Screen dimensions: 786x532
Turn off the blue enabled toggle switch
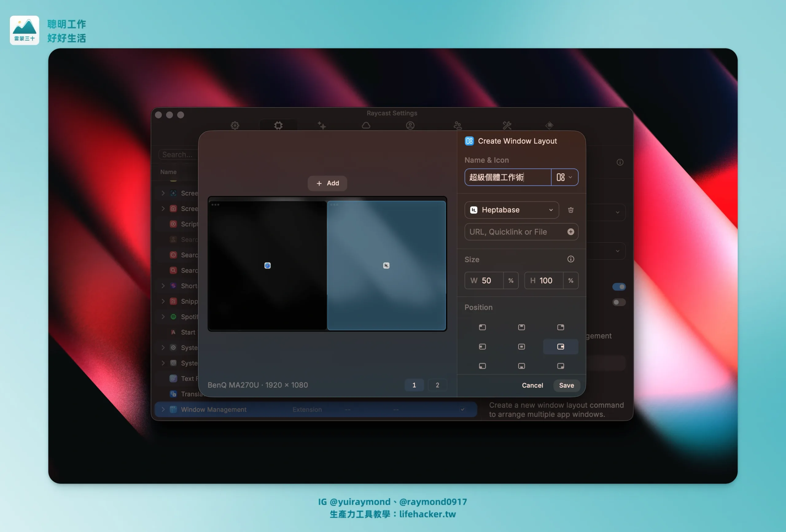619,287
